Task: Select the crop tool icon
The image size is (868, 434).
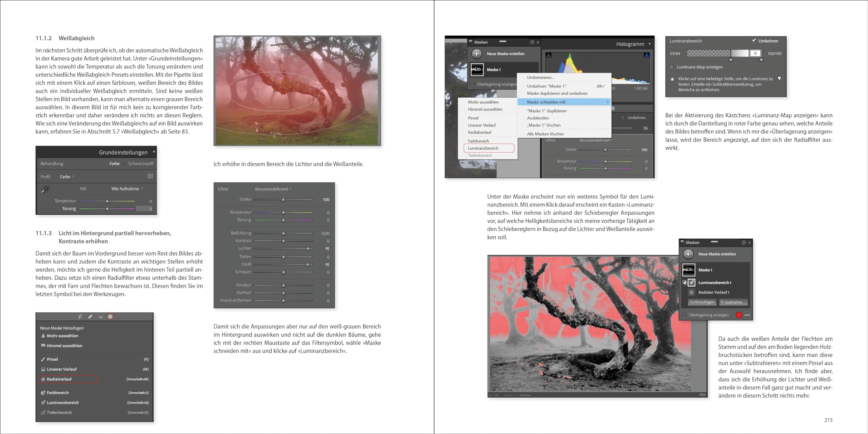Action: point(80,316)
